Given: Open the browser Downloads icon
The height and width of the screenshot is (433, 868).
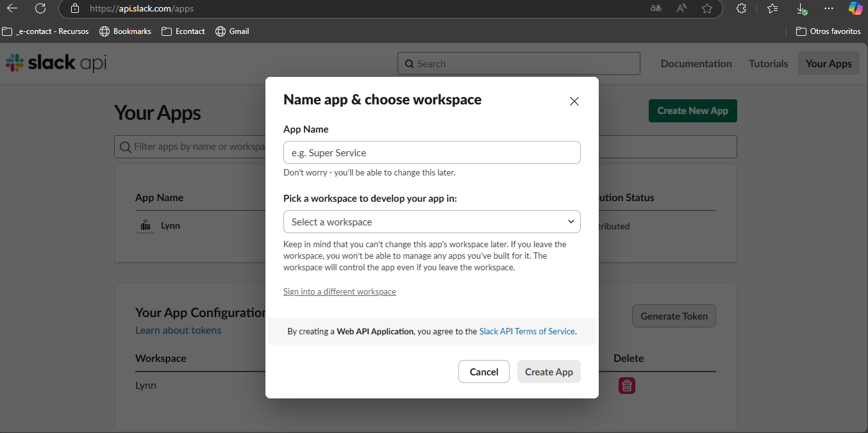Looking at the screenshot, I should [801, 8].
